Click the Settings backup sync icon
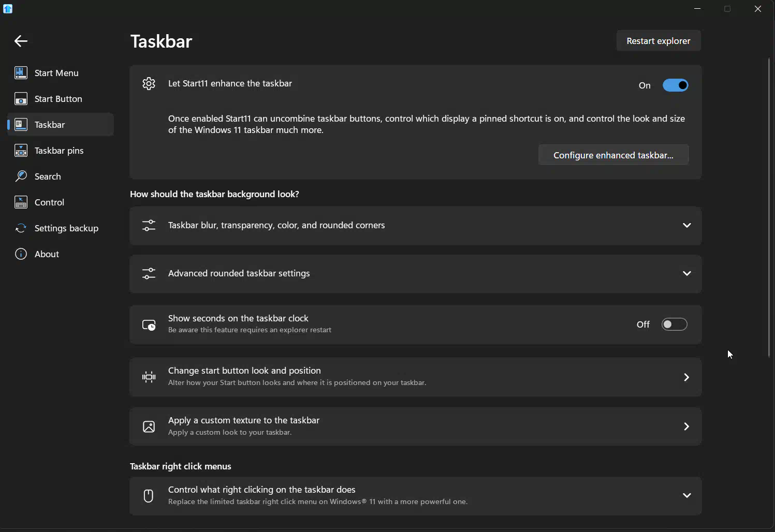This screenshot has width=775, height=532. click(21, 228)
